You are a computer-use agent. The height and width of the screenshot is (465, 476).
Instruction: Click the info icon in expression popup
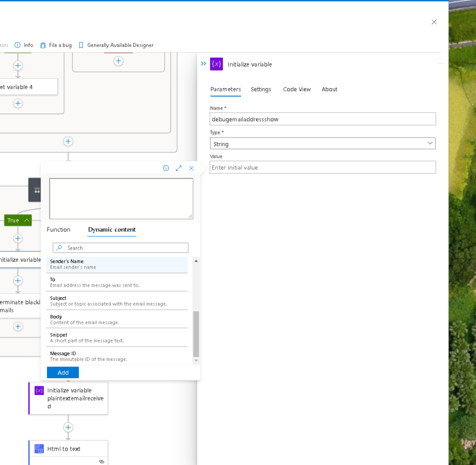tap(166, 168)
